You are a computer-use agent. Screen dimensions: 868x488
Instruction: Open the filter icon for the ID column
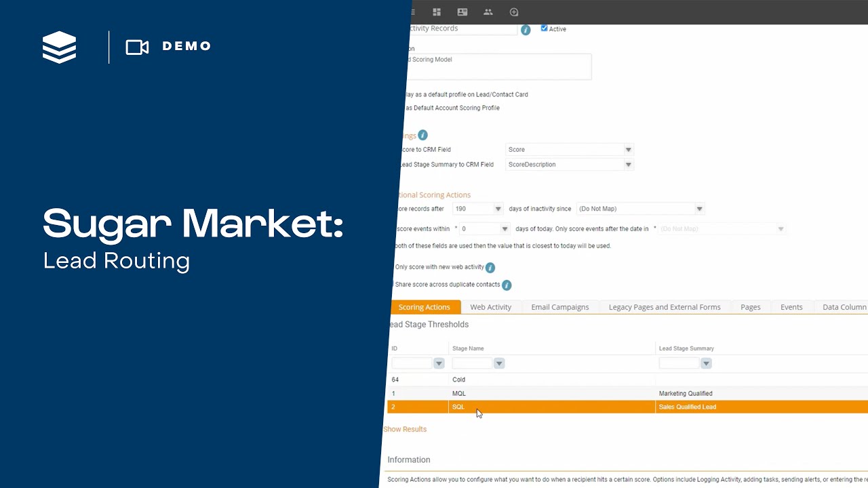[x=439, y=364]
